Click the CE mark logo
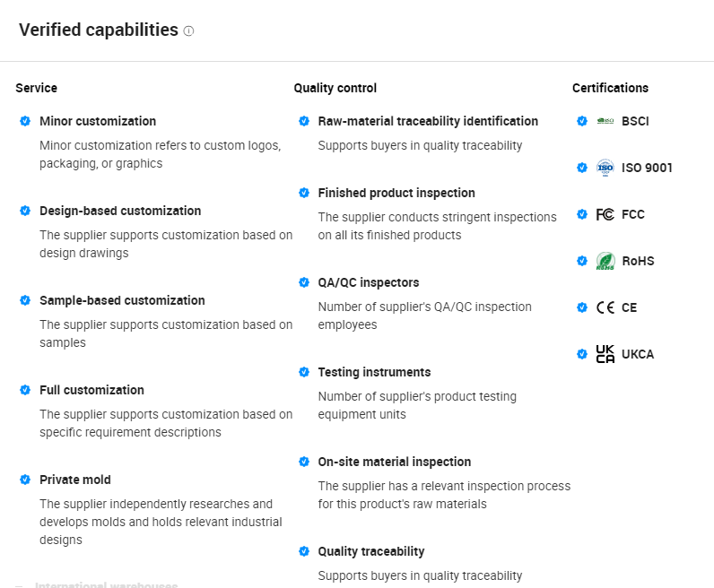 click(605, 307)
